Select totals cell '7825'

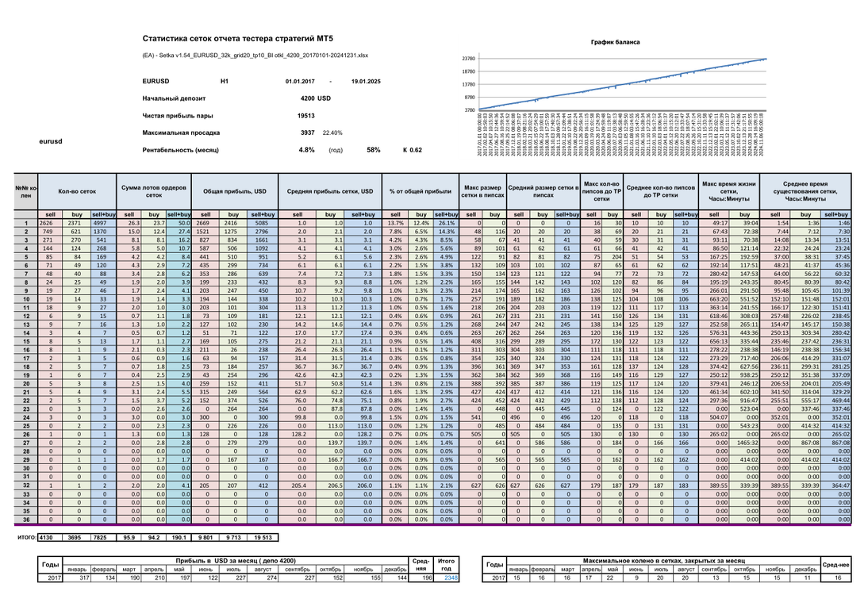click(x=103, y=537)
